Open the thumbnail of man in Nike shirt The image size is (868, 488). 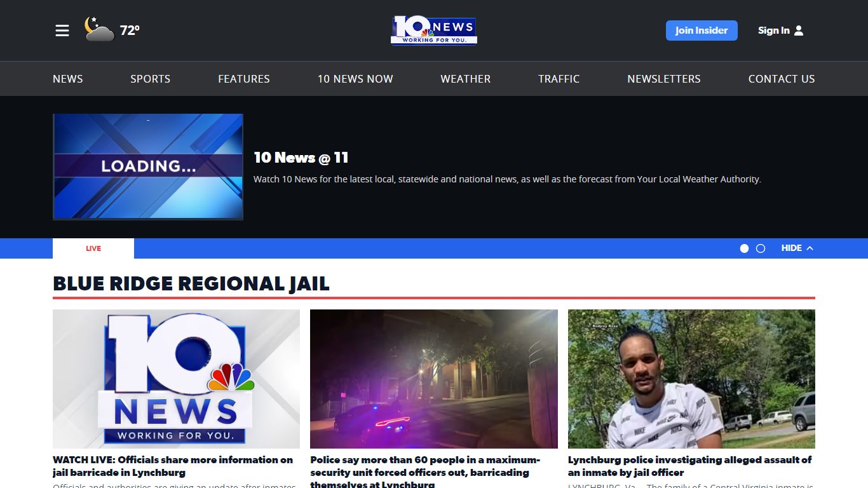691,379
